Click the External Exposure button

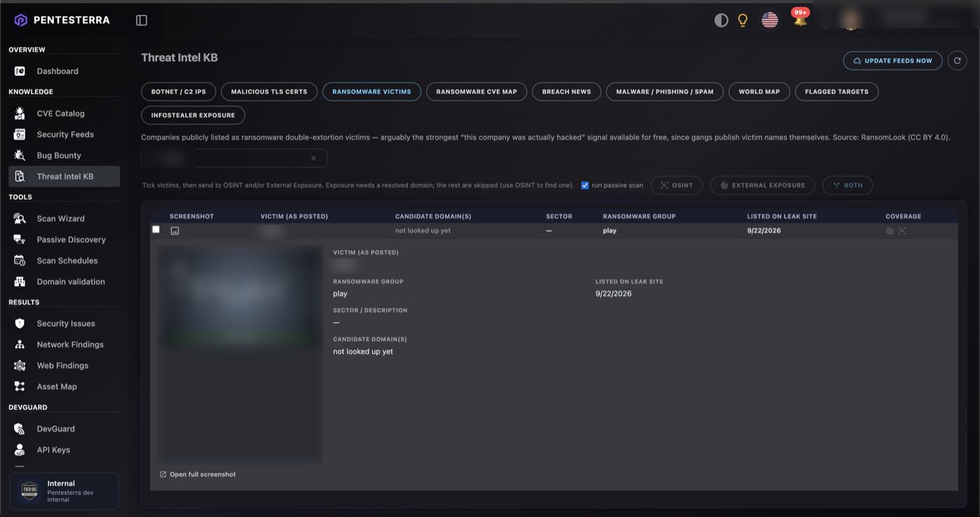coord(762,186)
